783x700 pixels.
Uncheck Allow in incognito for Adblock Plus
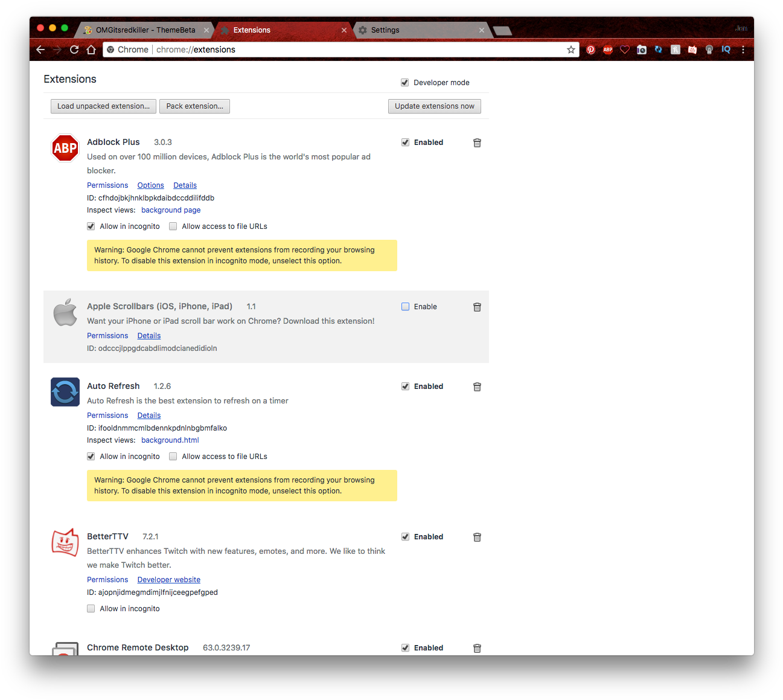(x=91, y=226)
